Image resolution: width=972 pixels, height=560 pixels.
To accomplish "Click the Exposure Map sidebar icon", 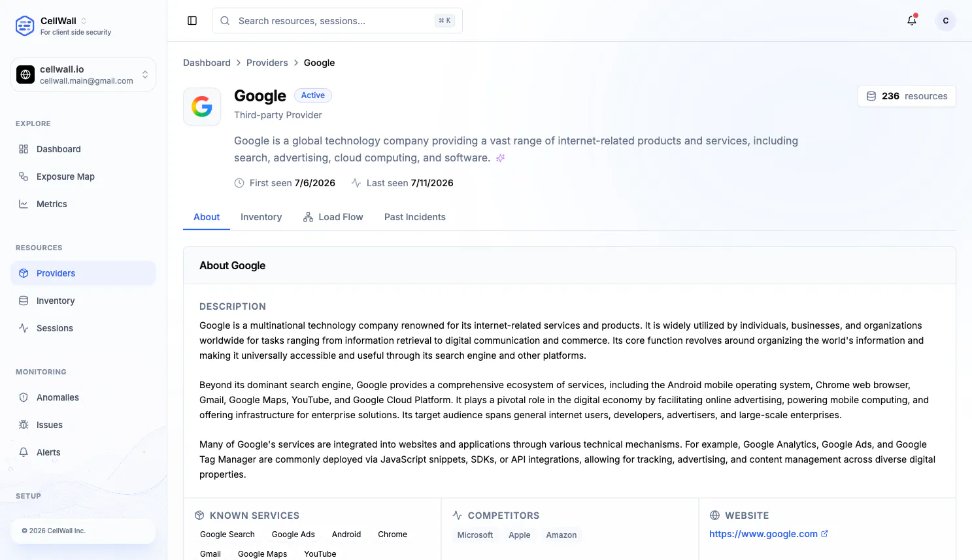I will click(24, 176).
